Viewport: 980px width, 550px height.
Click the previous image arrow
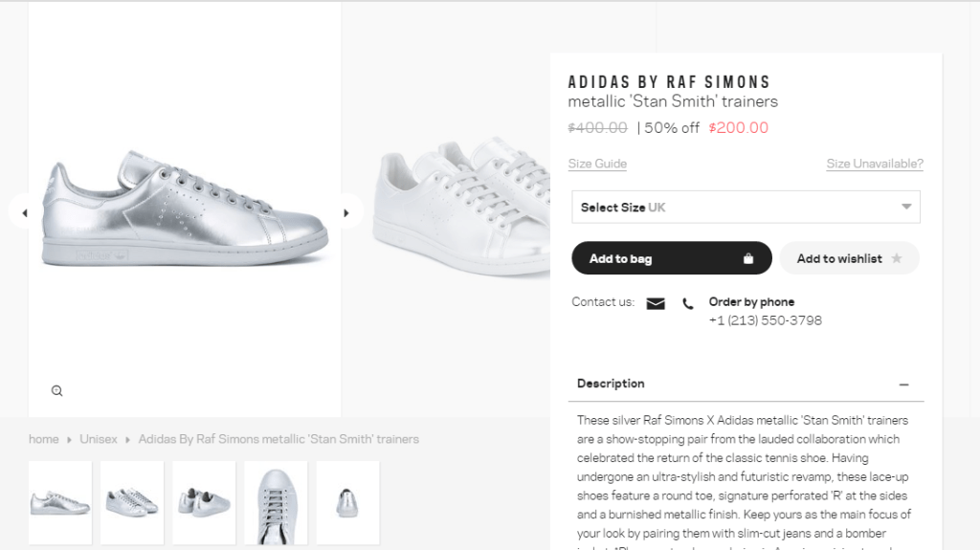(x=25, y=212)
